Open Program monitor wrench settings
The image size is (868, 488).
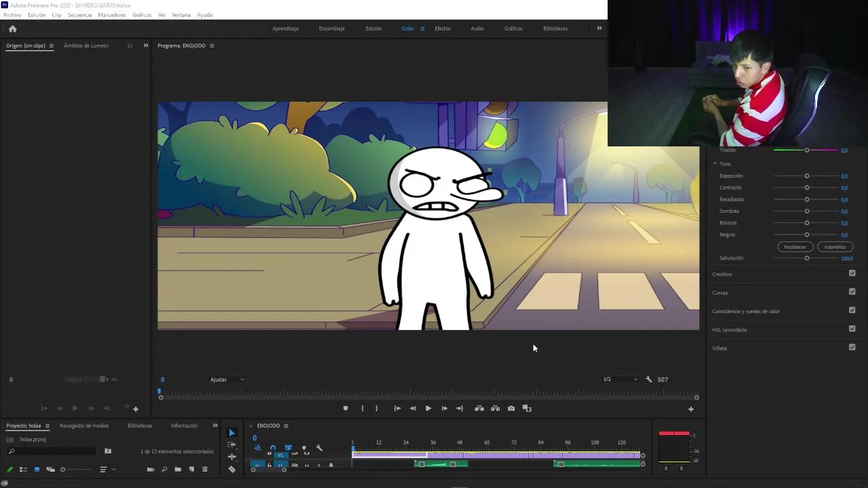(x=648, y=380)
